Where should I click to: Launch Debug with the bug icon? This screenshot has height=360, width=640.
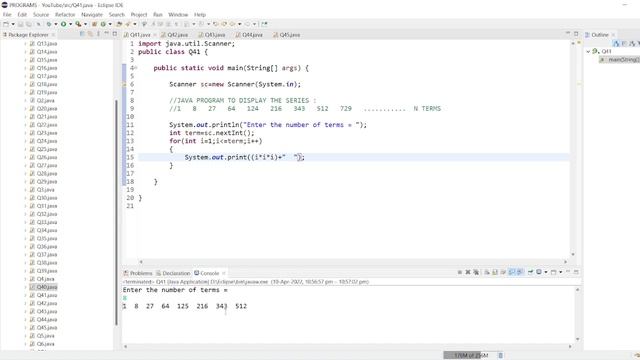coord(49,24)
